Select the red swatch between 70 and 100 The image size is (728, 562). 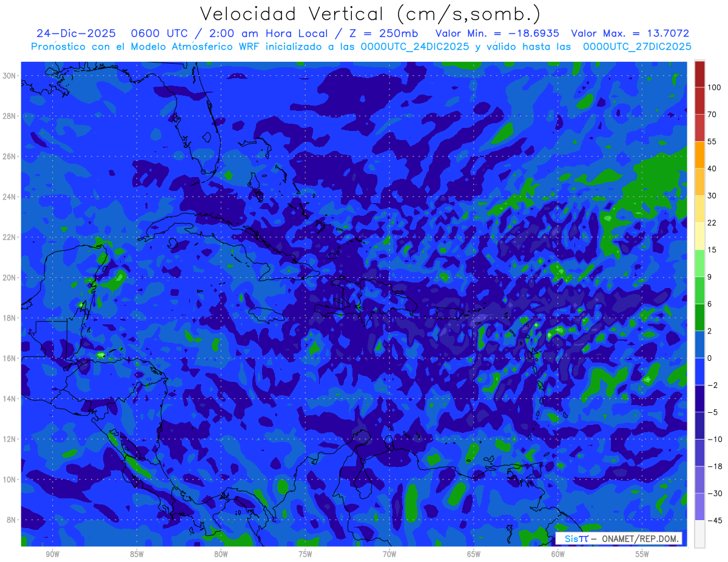point(699,101)
